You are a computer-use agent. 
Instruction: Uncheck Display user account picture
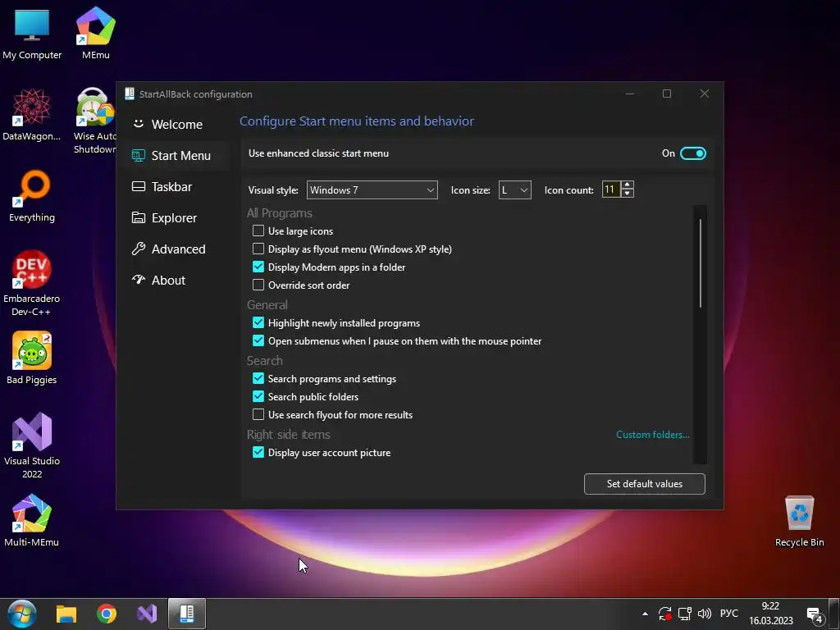(258, 453)
